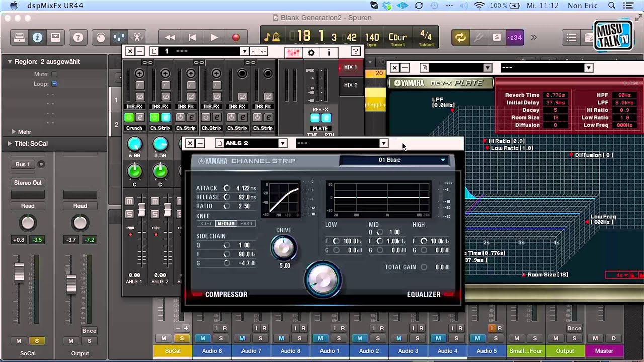Toggle the Inspector info icon

37,38
